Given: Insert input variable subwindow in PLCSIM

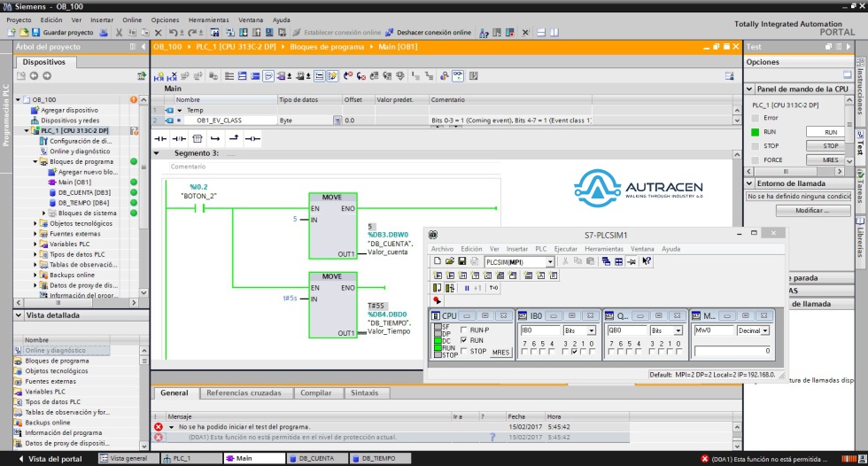Looking at the screenshot, I should click(x=438, y=275).
